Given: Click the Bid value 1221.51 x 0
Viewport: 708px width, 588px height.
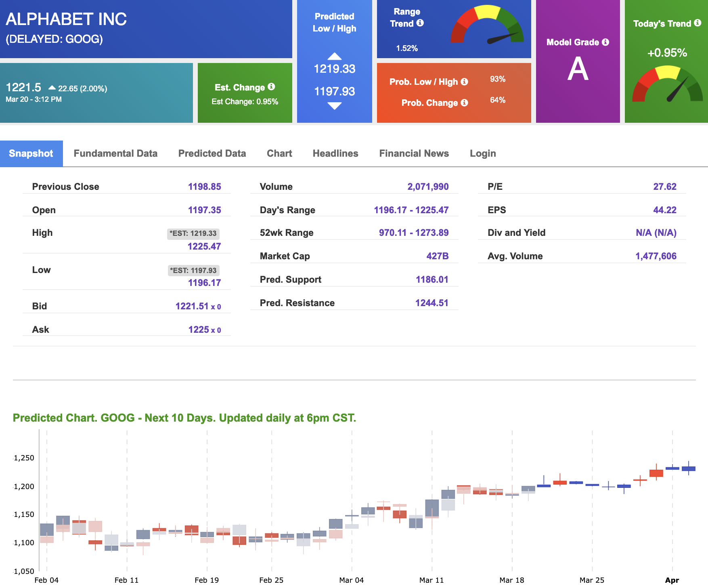Looking at the screenshot, I should tap(198, 306).
